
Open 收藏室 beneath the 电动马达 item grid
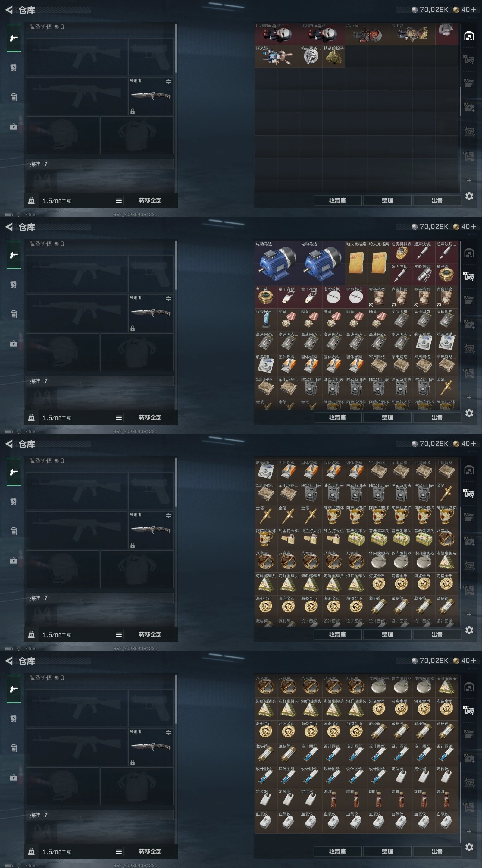[x=337, y=417]
